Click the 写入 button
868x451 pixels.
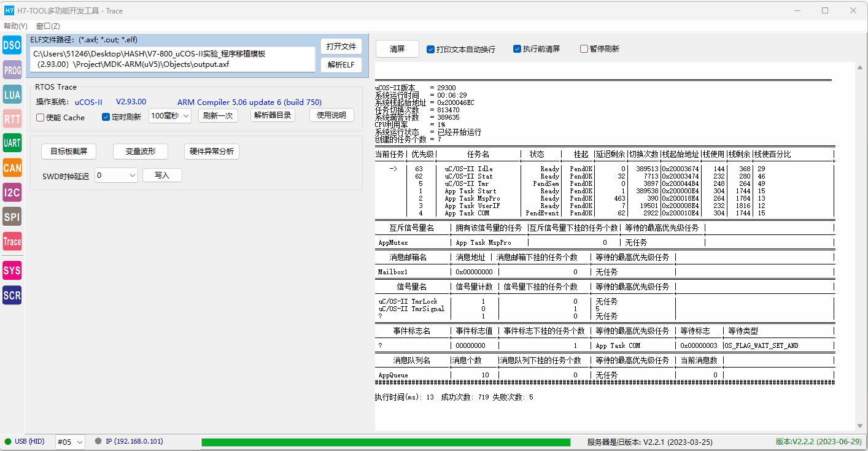(162, 175)
